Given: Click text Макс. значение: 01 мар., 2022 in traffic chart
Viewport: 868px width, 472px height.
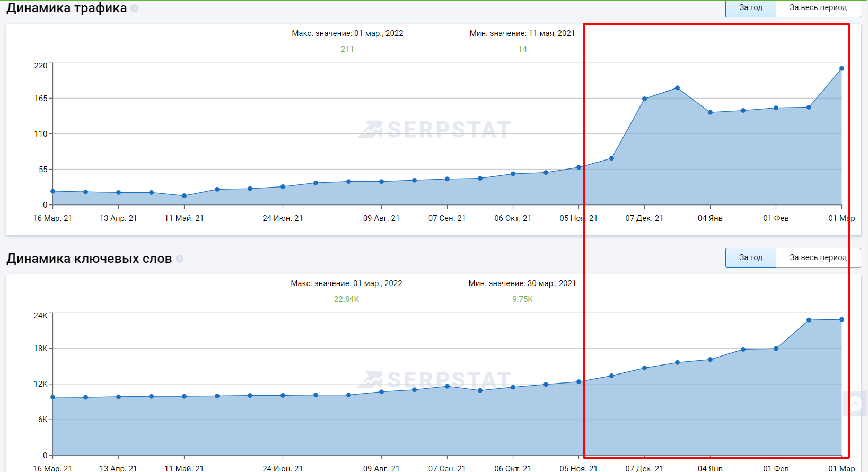Looking at the screenshot, I should pyautogui.click(x=347, y=33).
